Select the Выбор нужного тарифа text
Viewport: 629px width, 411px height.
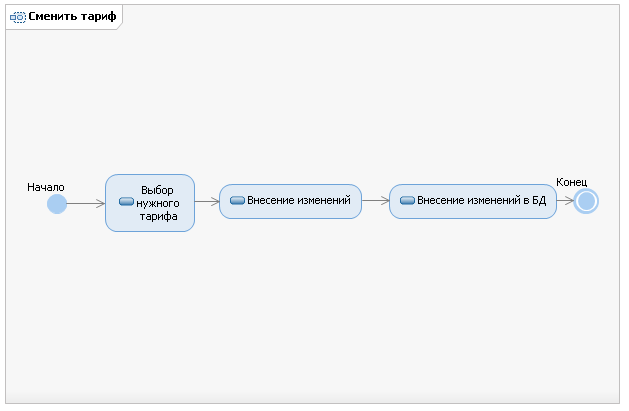click(158, 203)
